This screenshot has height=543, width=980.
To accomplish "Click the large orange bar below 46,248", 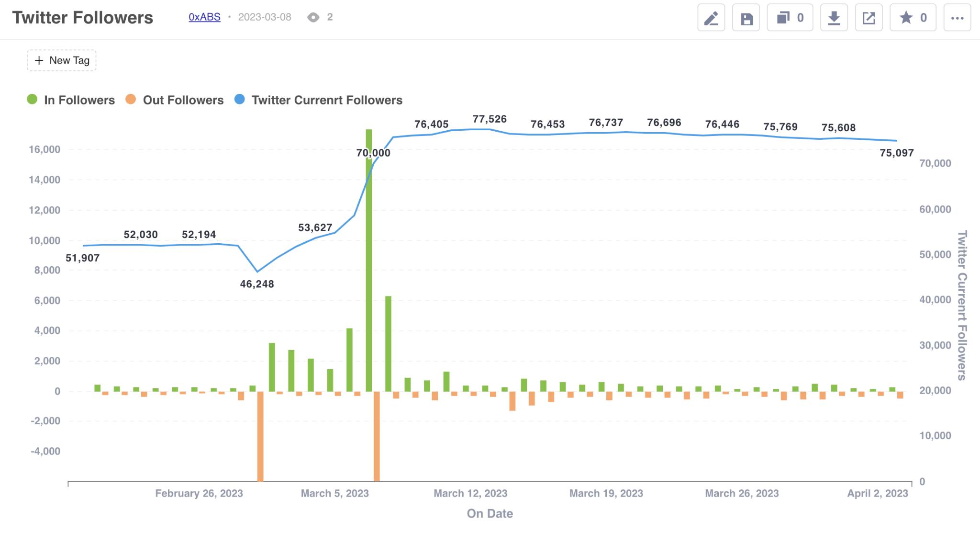I will tap(260, 436).
